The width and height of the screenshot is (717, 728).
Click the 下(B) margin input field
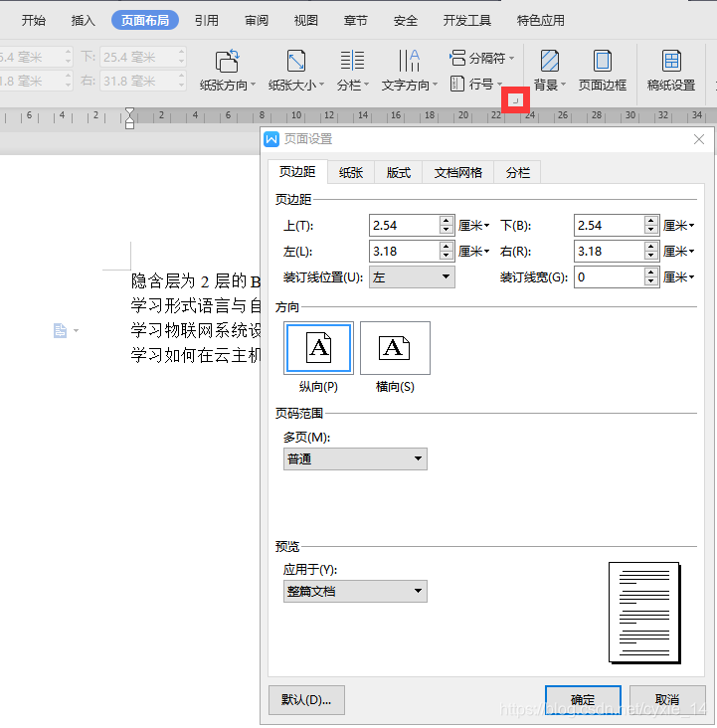pos(609,226)
